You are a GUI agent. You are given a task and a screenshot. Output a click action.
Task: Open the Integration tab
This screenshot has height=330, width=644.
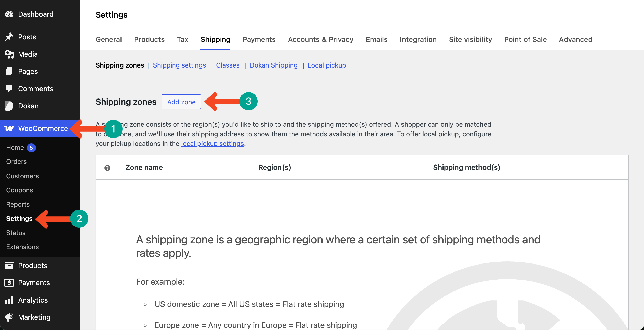pos(418,39)
